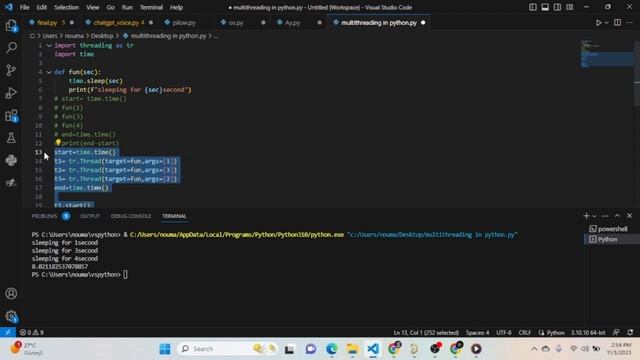Toggle the bottom panel layout button
The height and width of the screenshot is (360, 640).
(x=545, y=7)
